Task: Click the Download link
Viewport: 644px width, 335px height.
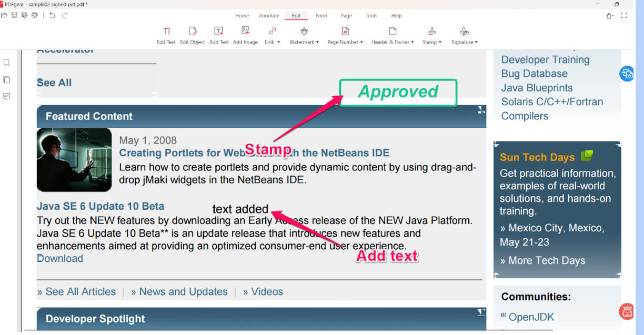Action: [60, 258]
